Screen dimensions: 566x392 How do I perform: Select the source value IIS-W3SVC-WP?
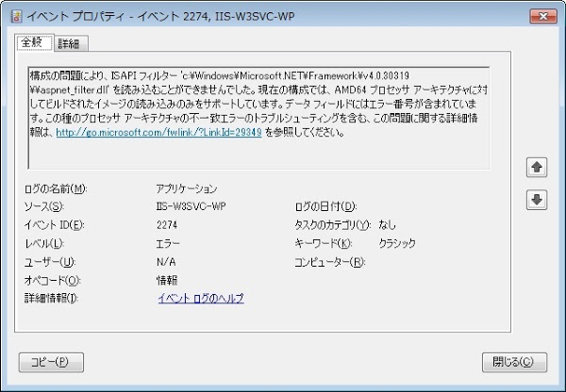(191, 206)
